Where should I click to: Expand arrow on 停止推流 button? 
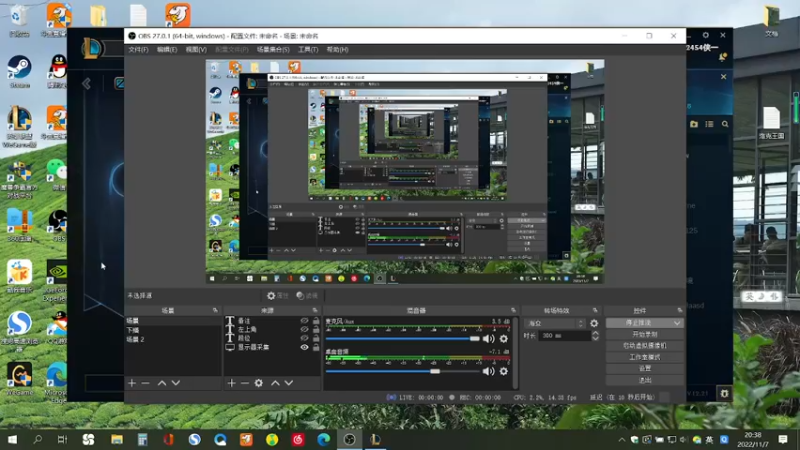[677, 323]
